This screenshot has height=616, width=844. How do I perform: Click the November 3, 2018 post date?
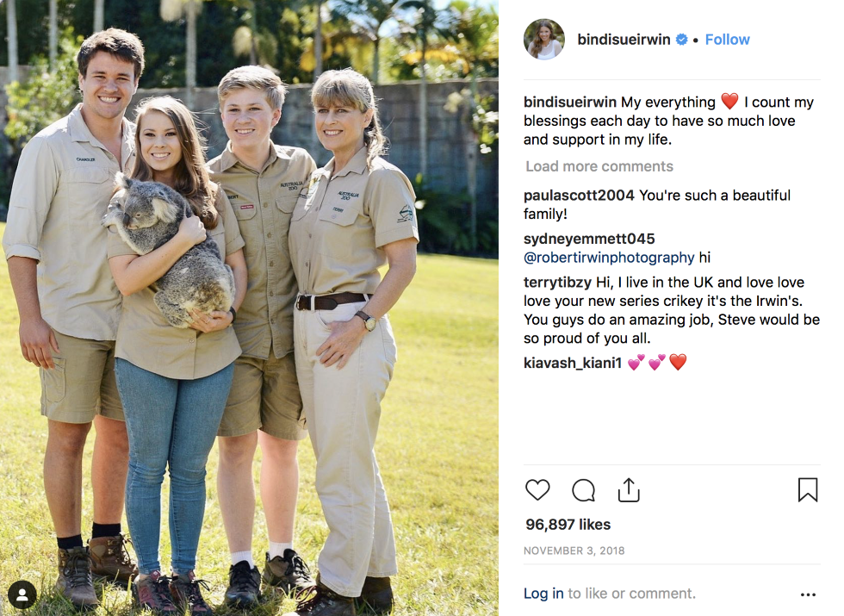[574, 551]
